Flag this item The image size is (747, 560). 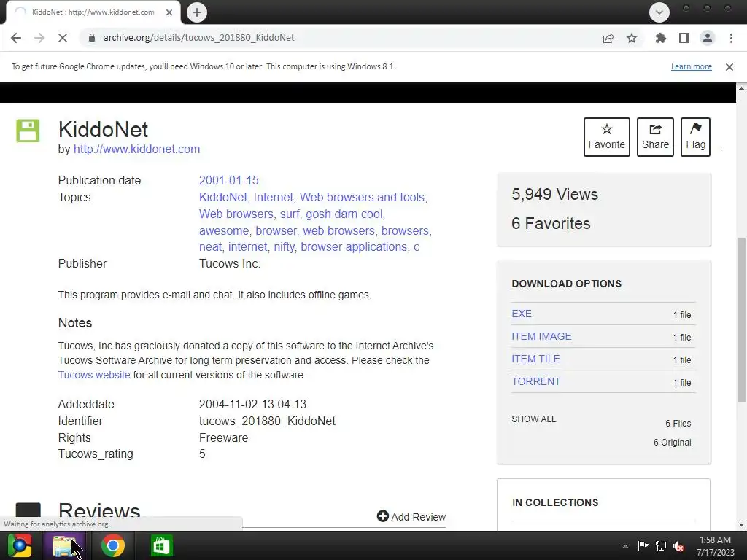tap(695, 137)
